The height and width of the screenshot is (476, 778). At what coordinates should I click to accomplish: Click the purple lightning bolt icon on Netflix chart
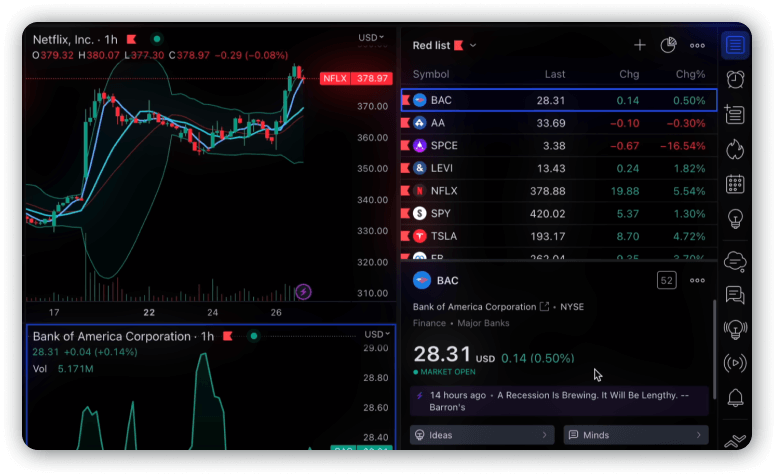304,292
